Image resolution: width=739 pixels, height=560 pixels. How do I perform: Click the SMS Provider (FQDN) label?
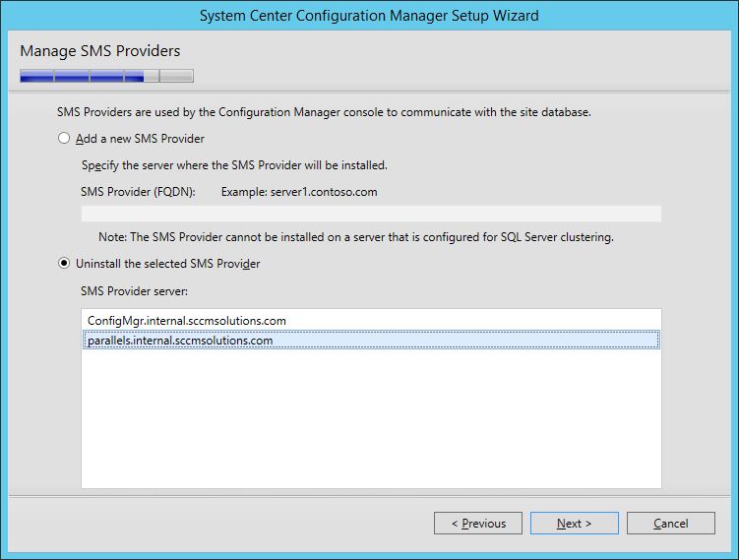pyautogui.click(x=138, y=192)
